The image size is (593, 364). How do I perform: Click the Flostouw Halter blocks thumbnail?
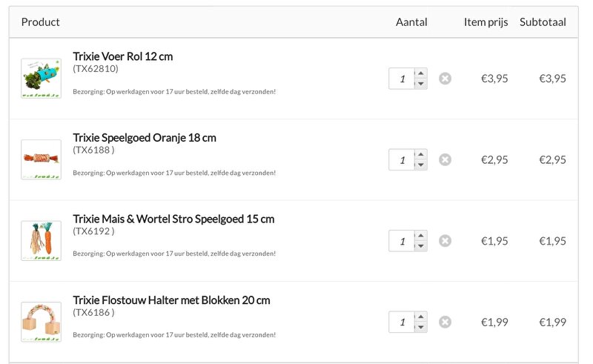42,322
